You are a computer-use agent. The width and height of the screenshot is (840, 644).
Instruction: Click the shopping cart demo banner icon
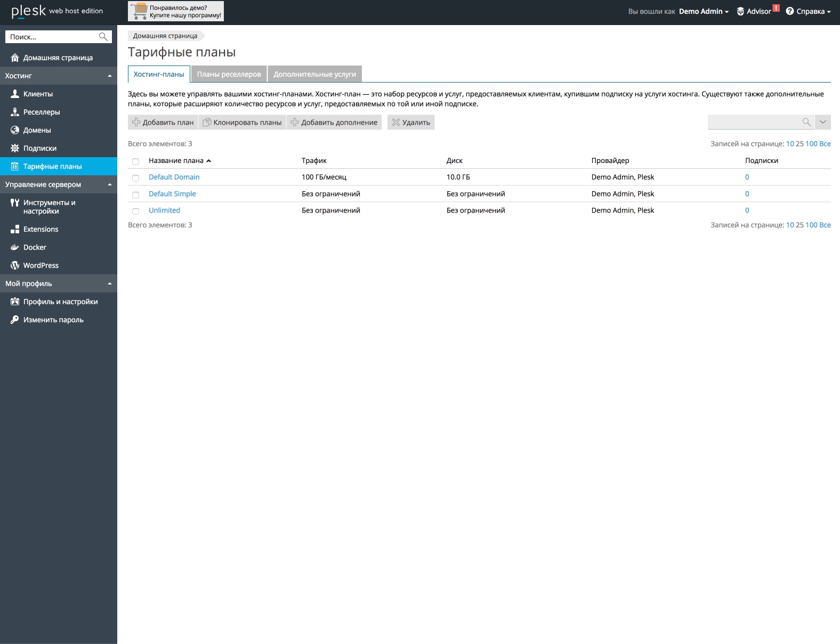tap(140, 11)
